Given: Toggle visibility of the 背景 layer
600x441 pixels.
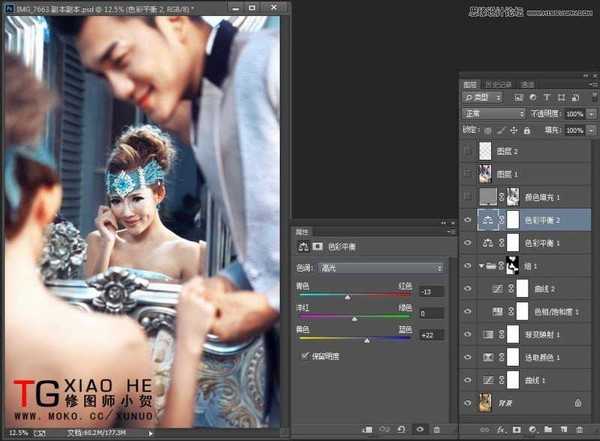Looking at the screenshot, I should [x=469, y=402].
